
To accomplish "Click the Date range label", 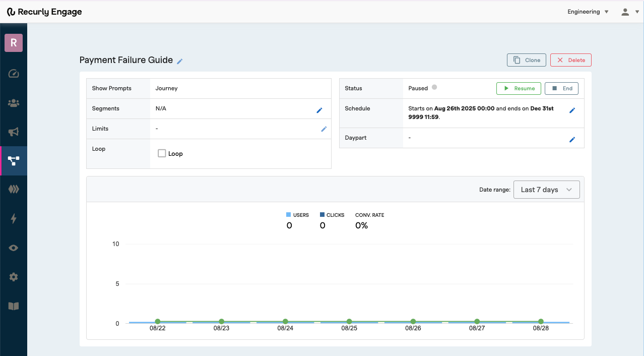I will [x=495, y=190].
